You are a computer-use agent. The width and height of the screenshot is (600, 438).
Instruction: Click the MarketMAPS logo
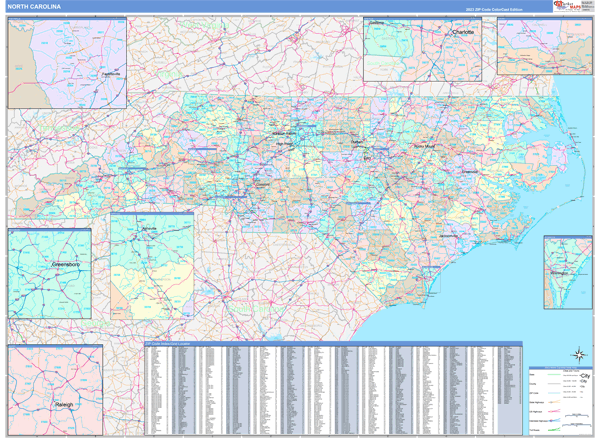[567, 6]
